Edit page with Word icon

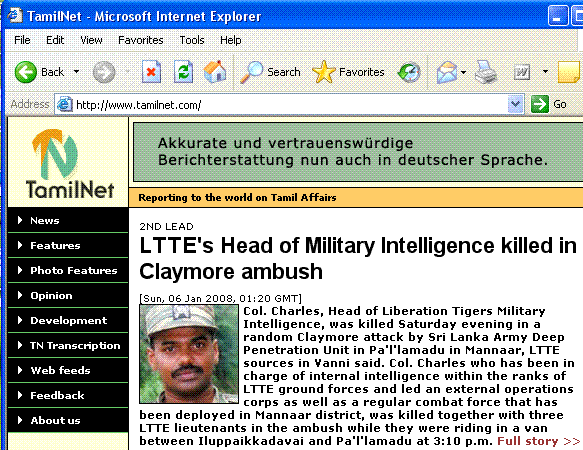pos(521,72)
